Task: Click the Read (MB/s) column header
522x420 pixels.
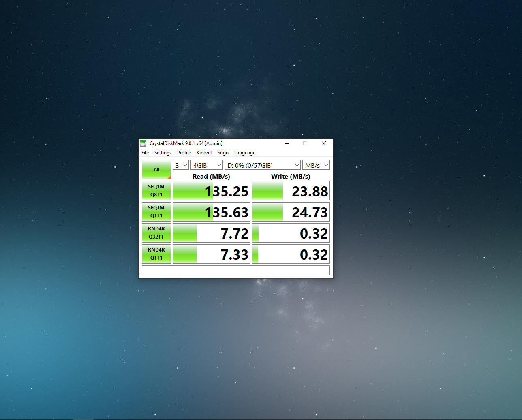Action: (x=211, y=176)
